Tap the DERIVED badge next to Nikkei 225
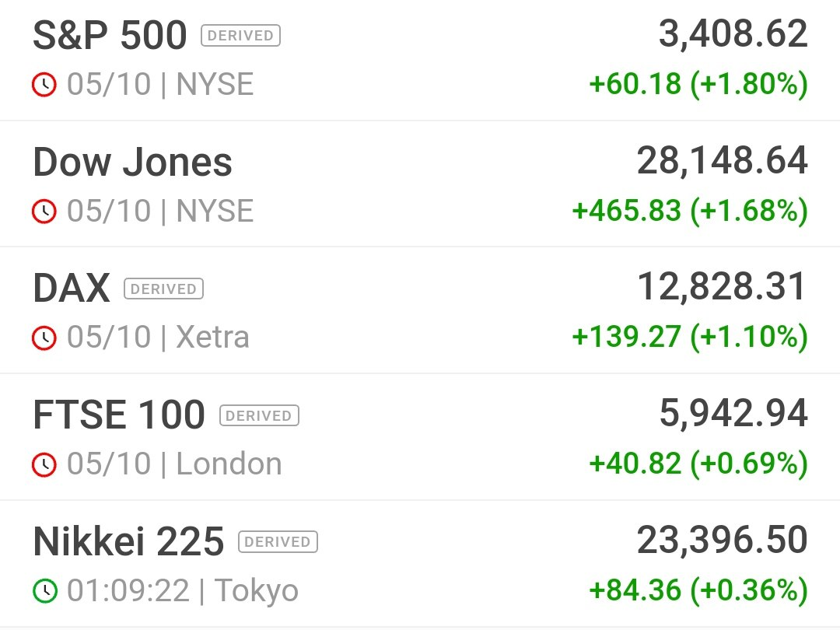The image size is (840, 630). 278,541
